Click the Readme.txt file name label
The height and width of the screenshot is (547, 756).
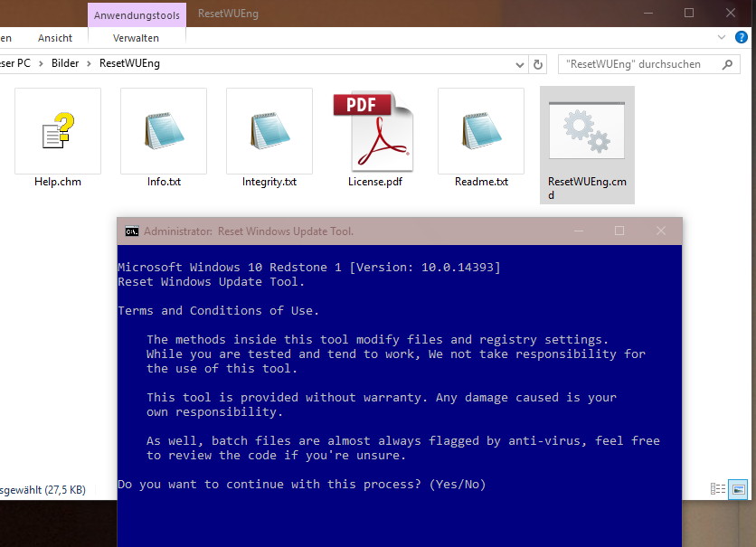[482, 182]
